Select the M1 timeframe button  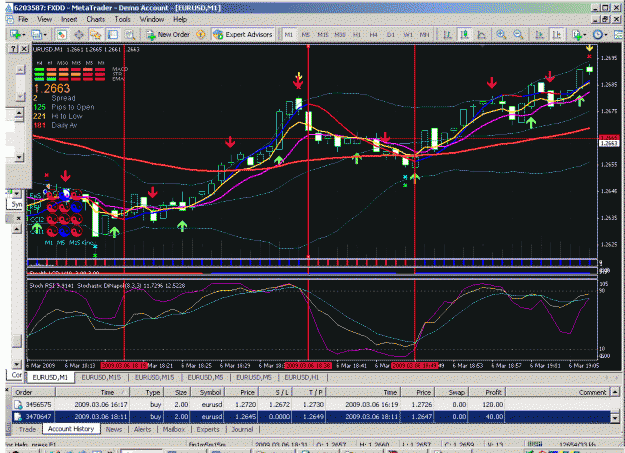click(289, 35)
